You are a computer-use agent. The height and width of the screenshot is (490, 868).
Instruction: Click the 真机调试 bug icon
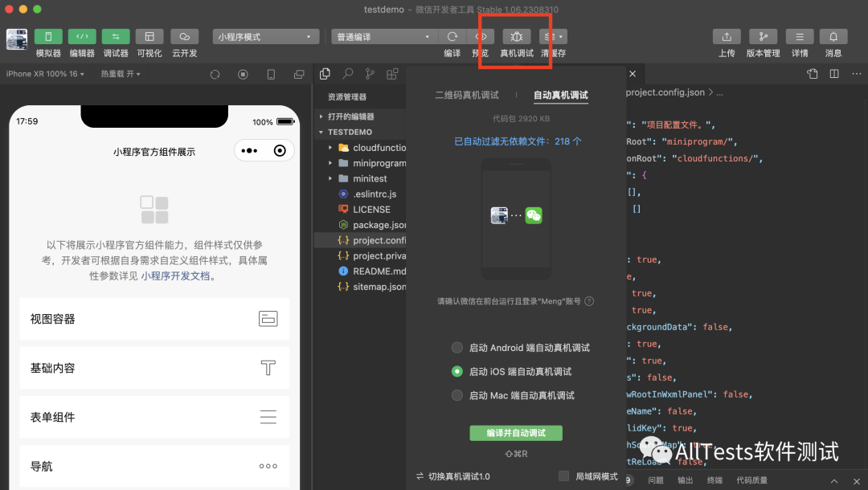tap(517, 36)
